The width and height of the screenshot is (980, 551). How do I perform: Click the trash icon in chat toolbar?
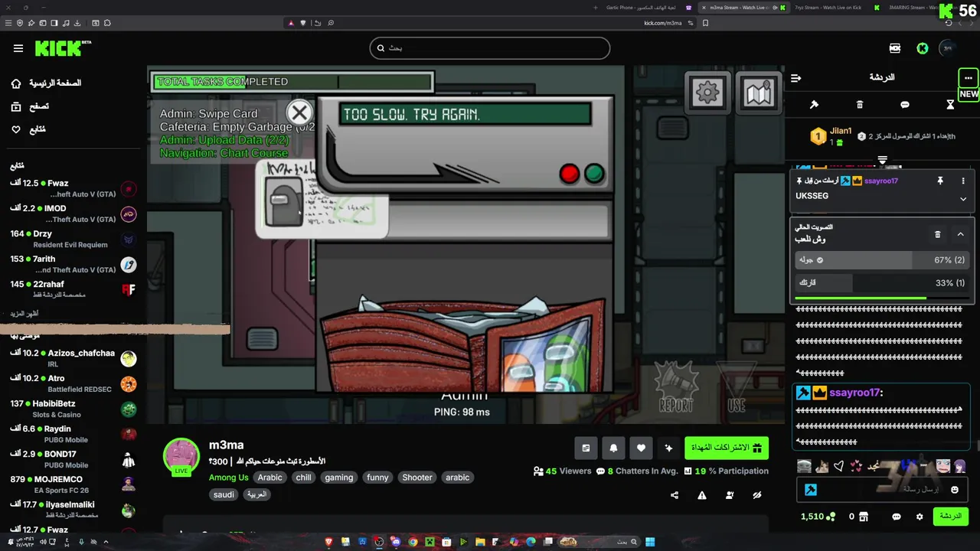[860, 104]
